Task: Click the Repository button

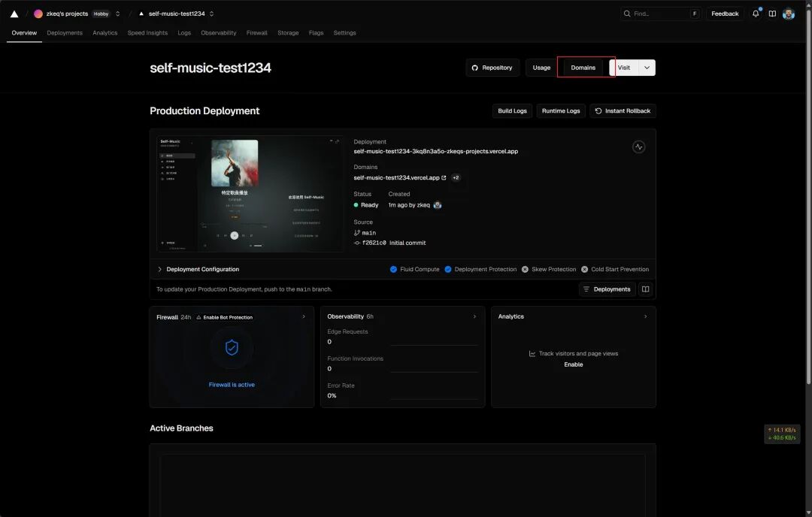Action: click(492, 68)
